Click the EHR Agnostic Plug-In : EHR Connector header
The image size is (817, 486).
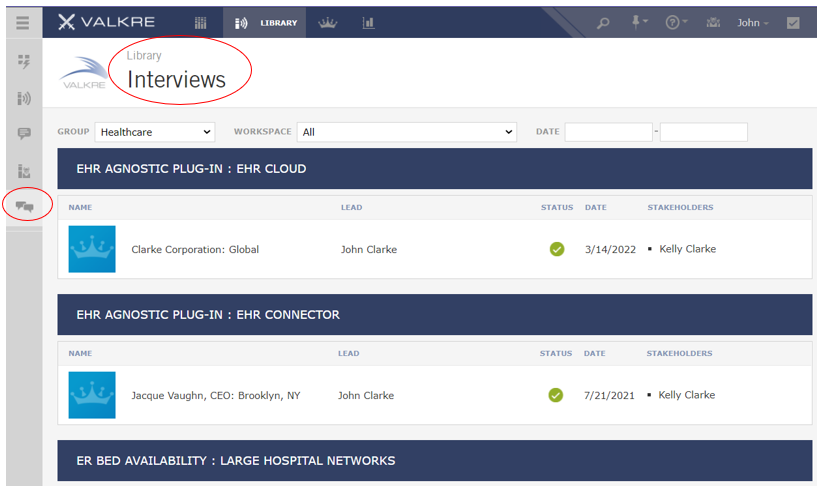[435, 314]
